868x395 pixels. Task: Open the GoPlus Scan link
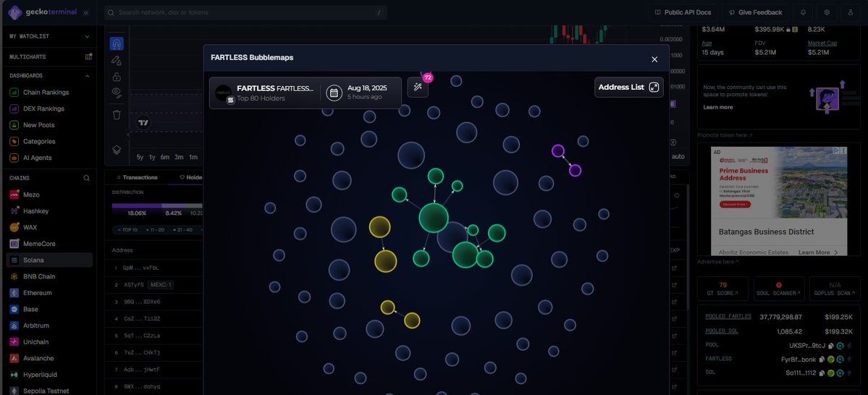click(834, 289)
